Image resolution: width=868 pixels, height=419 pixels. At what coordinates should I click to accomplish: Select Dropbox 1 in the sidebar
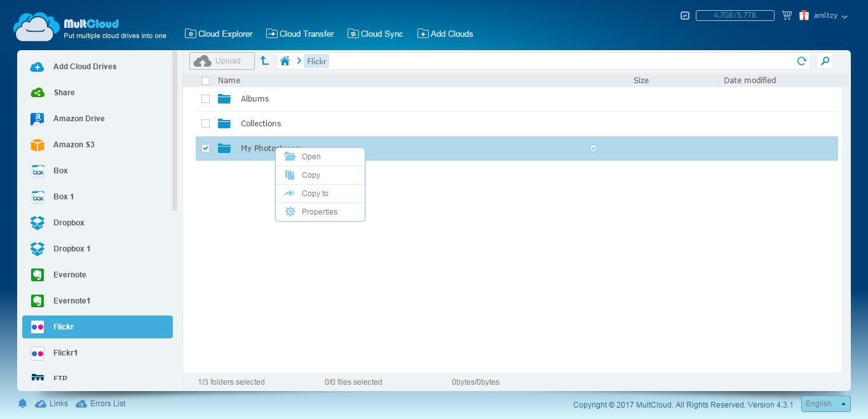coord(97,249)
